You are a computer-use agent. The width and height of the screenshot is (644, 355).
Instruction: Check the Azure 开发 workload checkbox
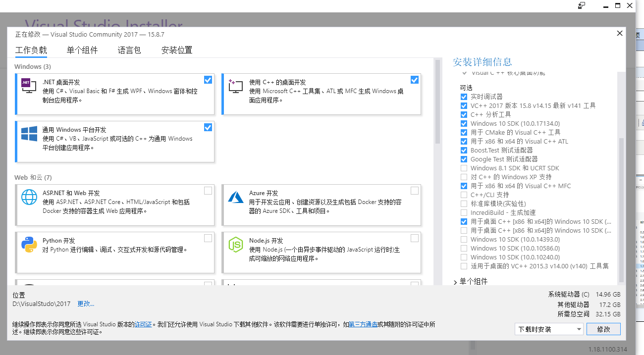tap(415, 191)
